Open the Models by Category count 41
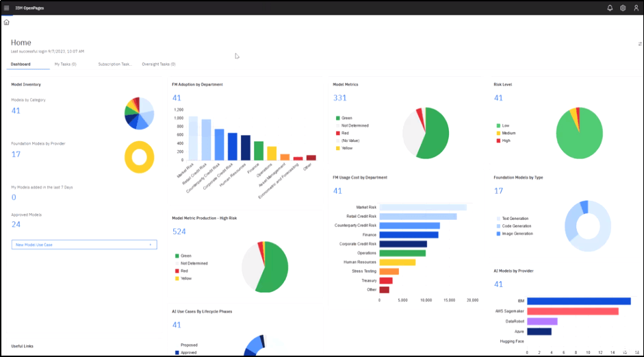Screen dimensions: 644x357 point(16,110)
